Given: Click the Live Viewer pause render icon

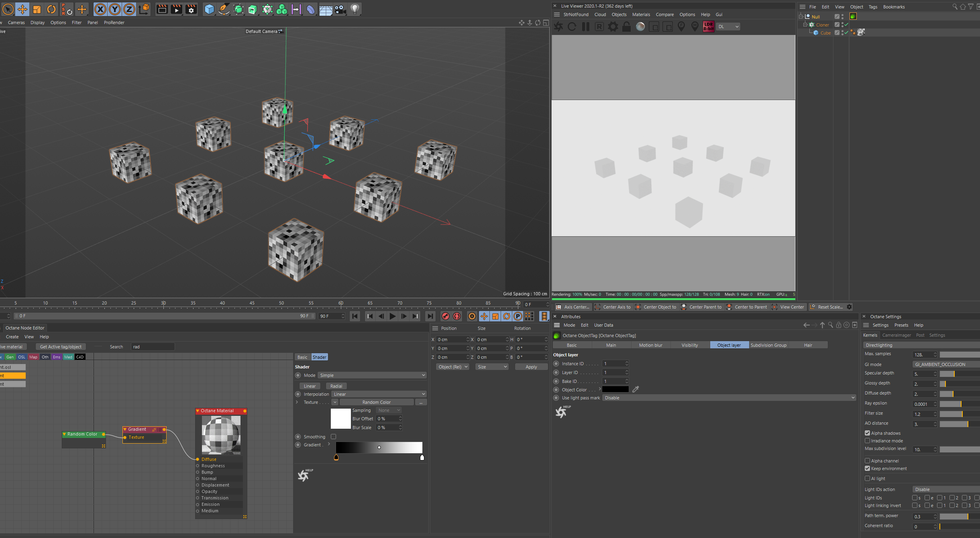Looking at the screenshot, I should (x=586, y=27).
